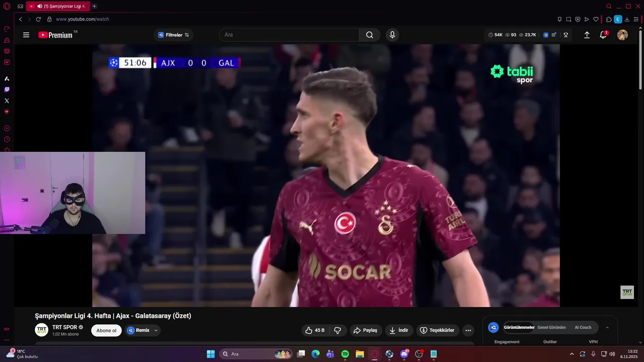Open the Filtreler filter button
The image size is (644, 362).
point(174,35)
